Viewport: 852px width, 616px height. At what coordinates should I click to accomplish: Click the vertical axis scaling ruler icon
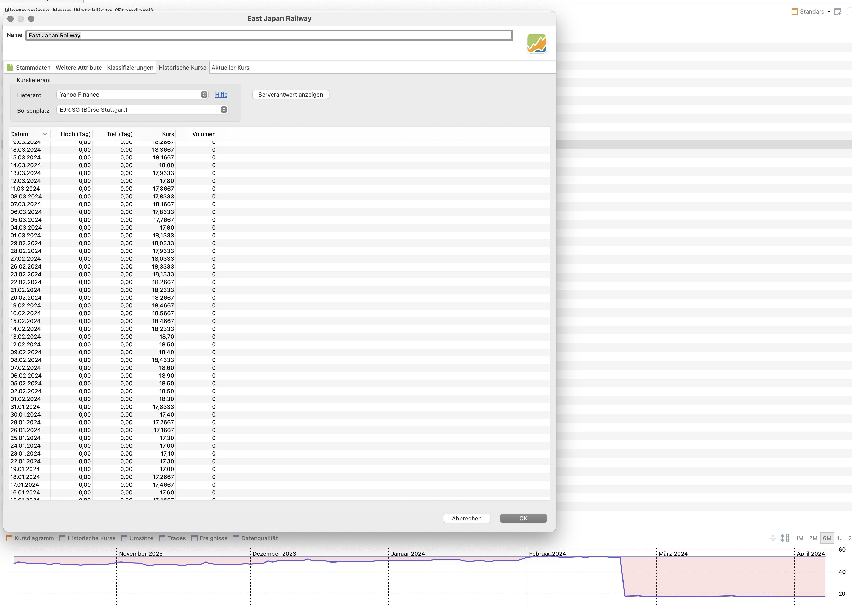tap(784, 538)
